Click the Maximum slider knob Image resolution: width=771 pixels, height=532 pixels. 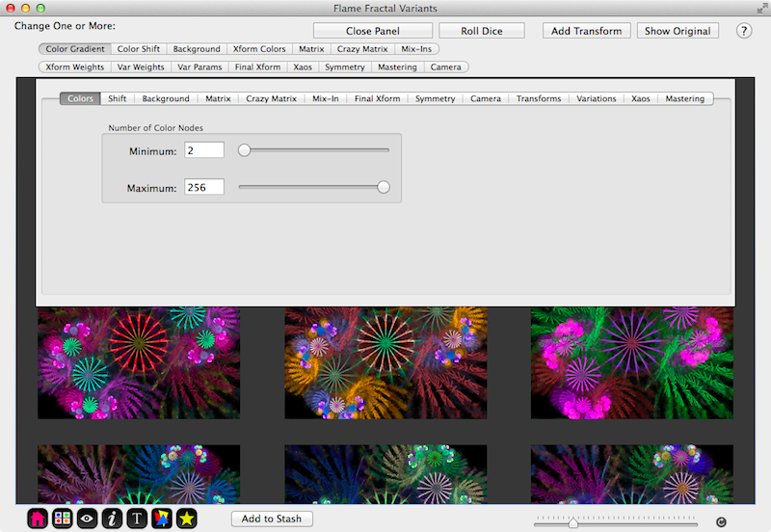click(384, 187)
